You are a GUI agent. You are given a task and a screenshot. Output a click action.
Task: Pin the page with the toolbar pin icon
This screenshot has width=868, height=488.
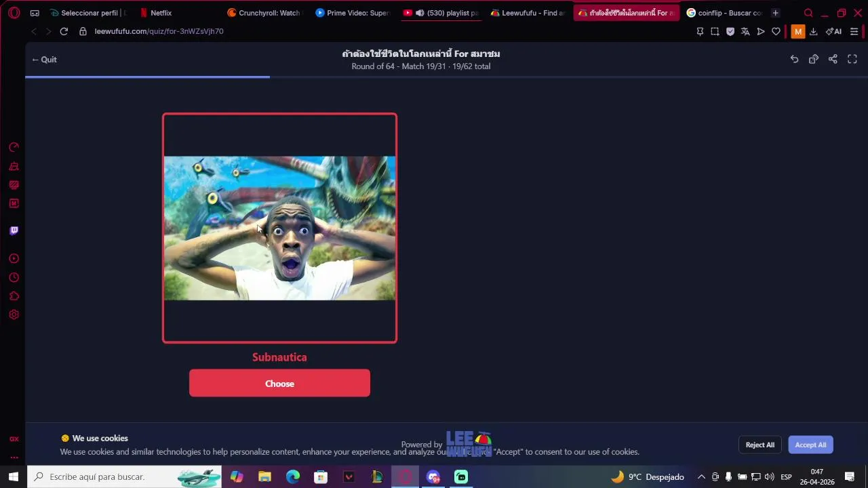(x=700, y=31)
